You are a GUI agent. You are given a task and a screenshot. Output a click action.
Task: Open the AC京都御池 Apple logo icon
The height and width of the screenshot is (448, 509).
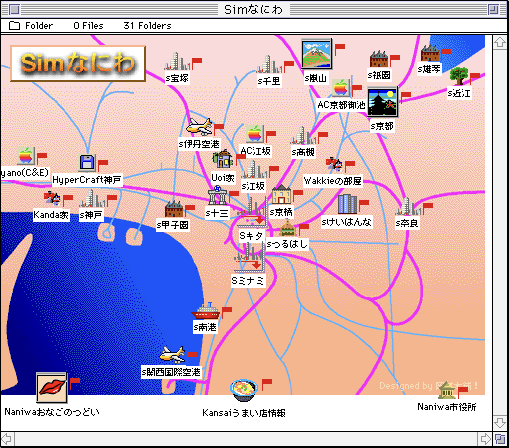[x=341, y=88]
